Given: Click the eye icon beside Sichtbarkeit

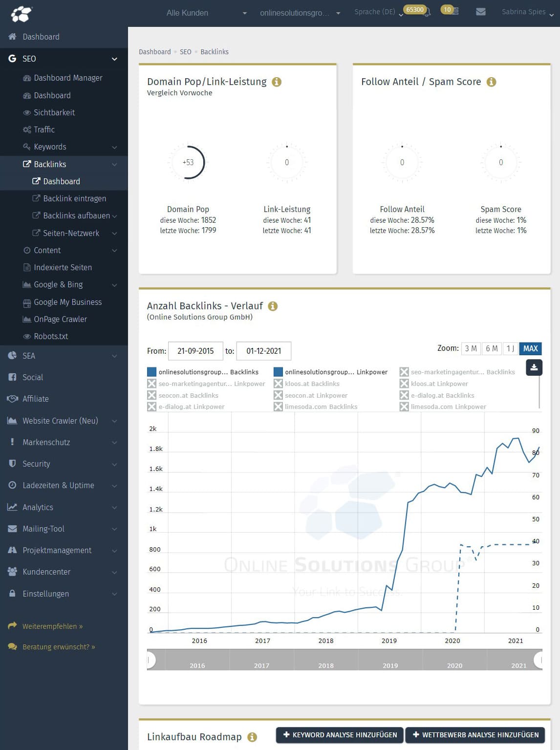Looking at the screenshot, I should (x=27, y=112).
